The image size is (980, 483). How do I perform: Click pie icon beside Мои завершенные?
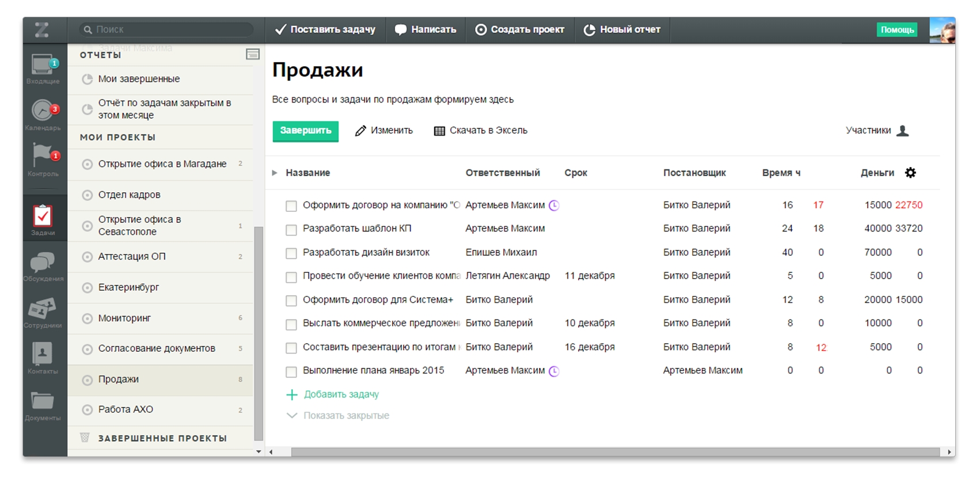pyautogui.click(x=88, y=79)
